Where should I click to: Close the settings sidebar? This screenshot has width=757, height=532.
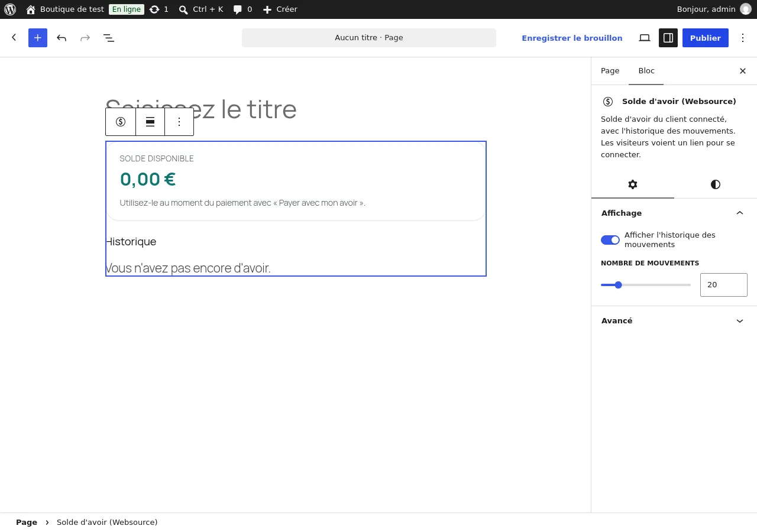click(x=743, y=71)
